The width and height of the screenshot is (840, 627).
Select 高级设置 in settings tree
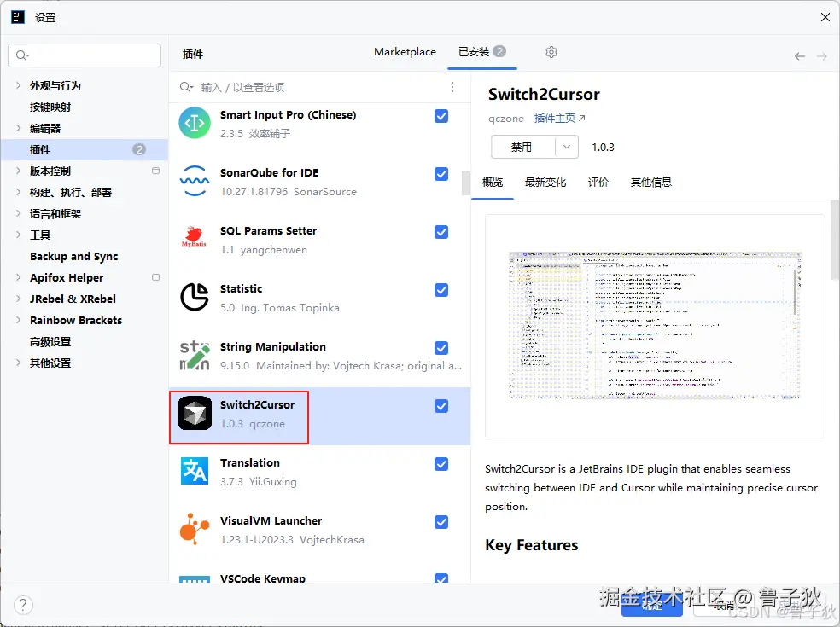50,341
